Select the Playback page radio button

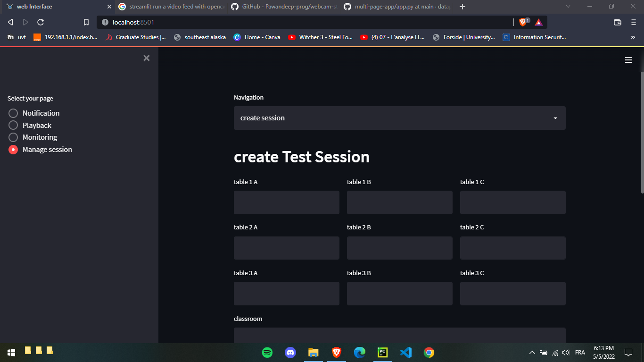13,125
